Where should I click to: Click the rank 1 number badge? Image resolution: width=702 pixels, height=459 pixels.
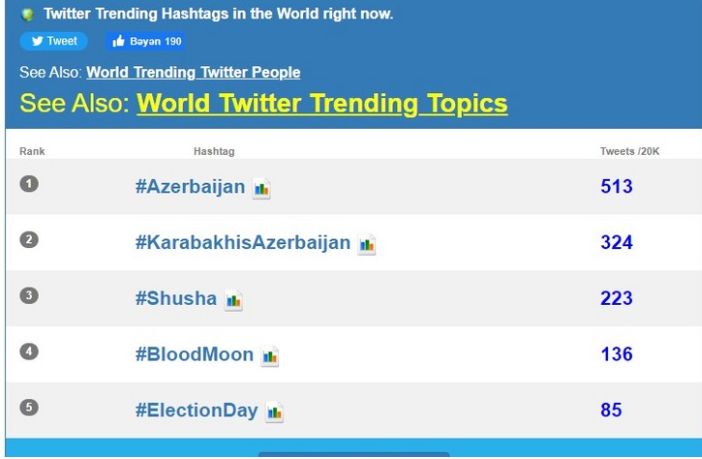(29, 184)
